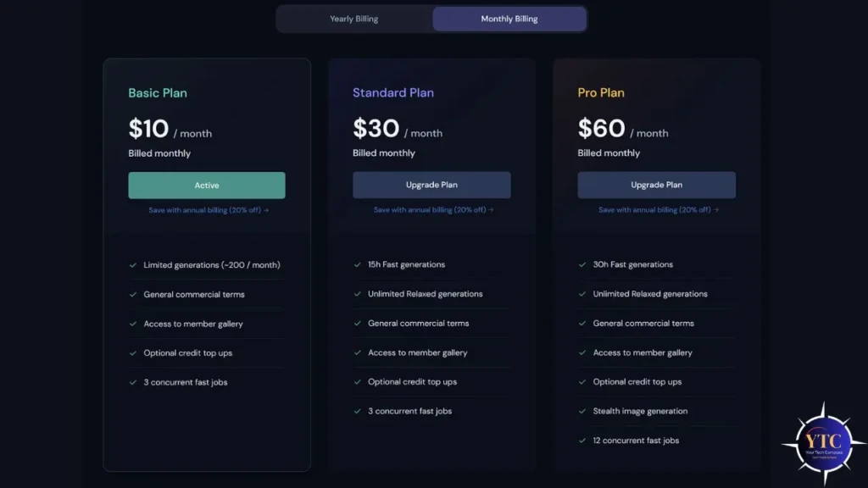Click the checkmark next to 30h Fast generations
868x488 pixels.
pos(581,264)
